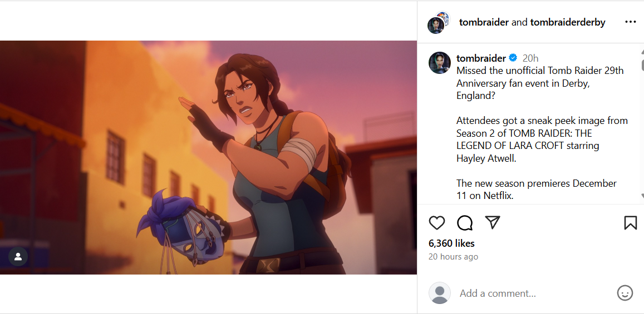Like the post with the heart icon

coord(437,223)
